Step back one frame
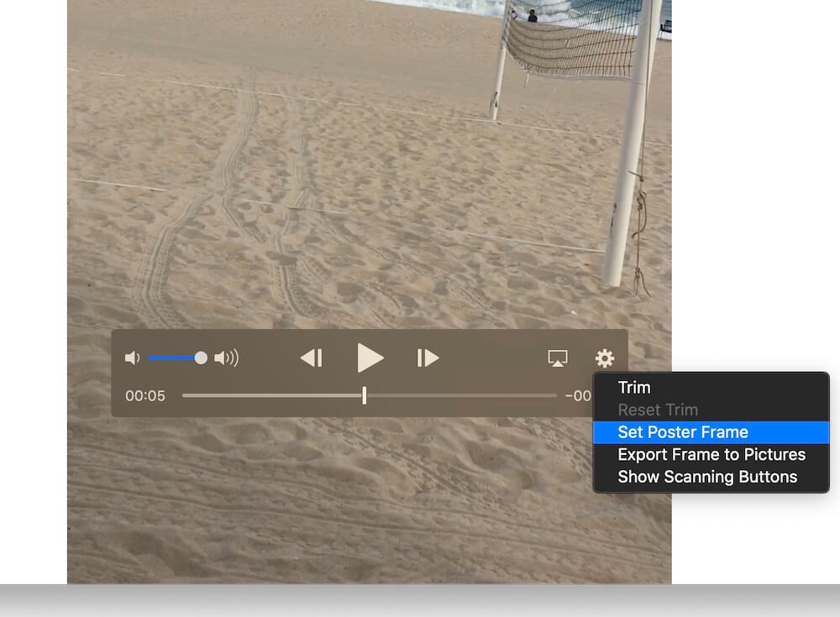840x617 pixels. pyautogui.click(x=312, y=358)
